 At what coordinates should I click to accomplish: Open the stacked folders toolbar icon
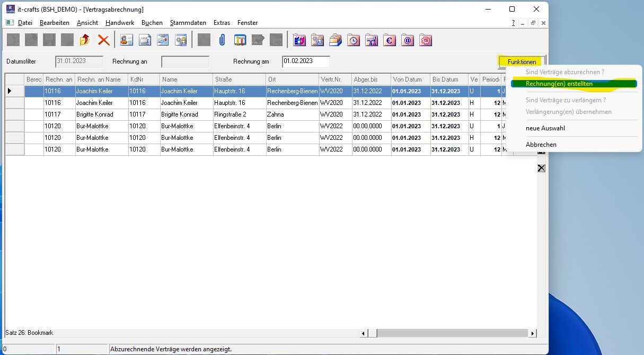336,40
